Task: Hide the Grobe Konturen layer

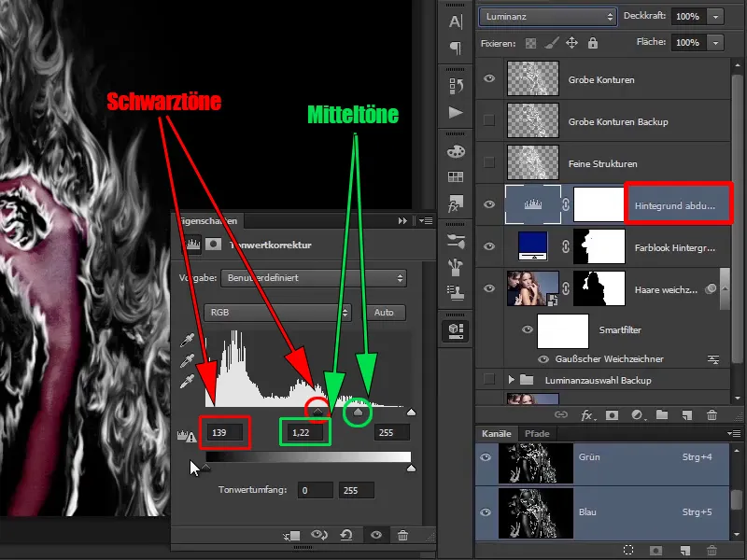Action: (x=489, y=78)
